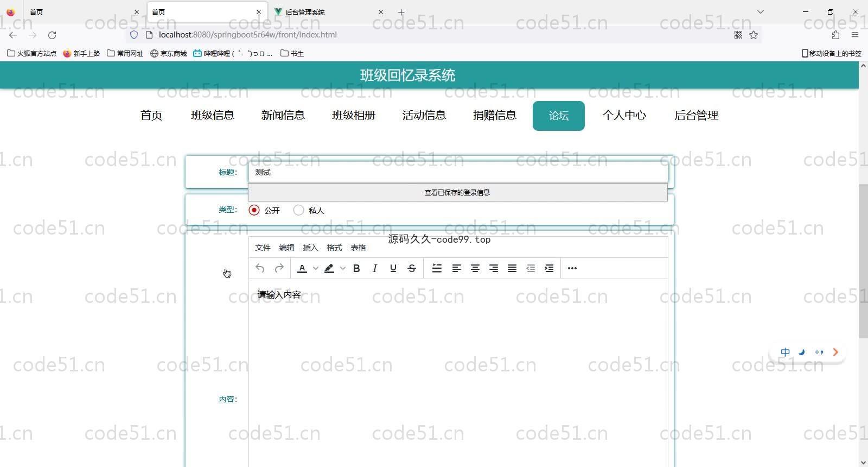This screenshot has height=467, width=868.
Task: Open 个人中心 navigation item
Action: click(x=624, y=115)
